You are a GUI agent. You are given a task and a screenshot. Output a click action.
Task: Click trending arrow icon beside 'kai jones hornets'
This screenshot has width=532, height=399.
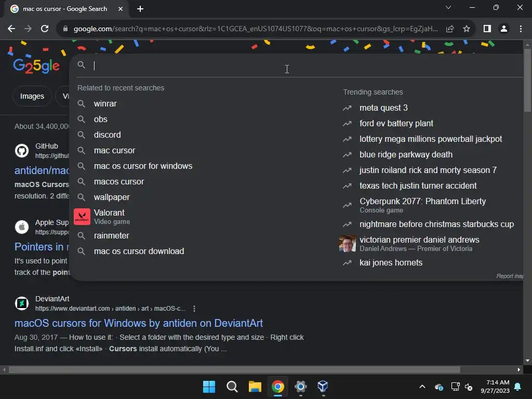(347, 263)
